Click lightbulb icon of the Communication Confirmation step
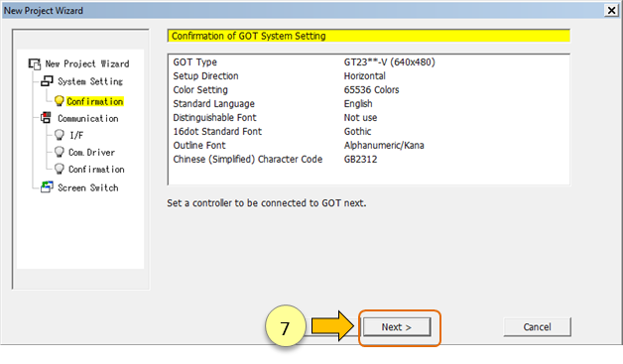The image size is (623, 364). point(60,170)
